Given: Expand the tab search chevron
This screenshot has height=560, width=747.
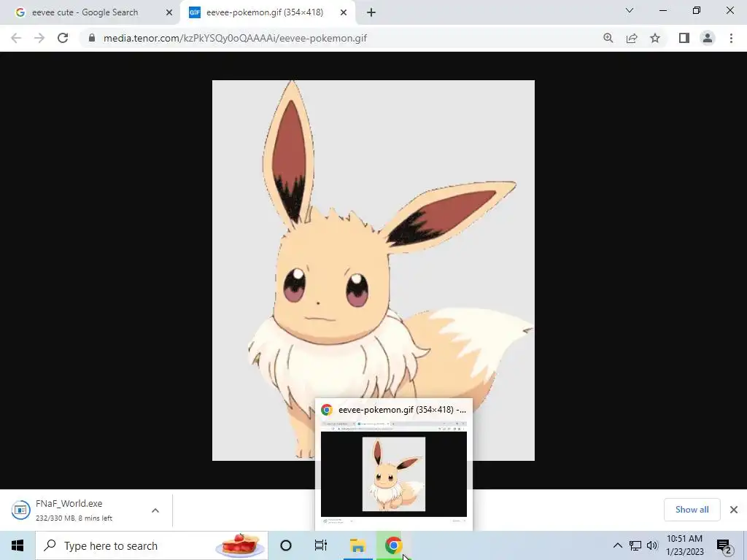Looking at the screenshot, I should click(x=630, y=10).
